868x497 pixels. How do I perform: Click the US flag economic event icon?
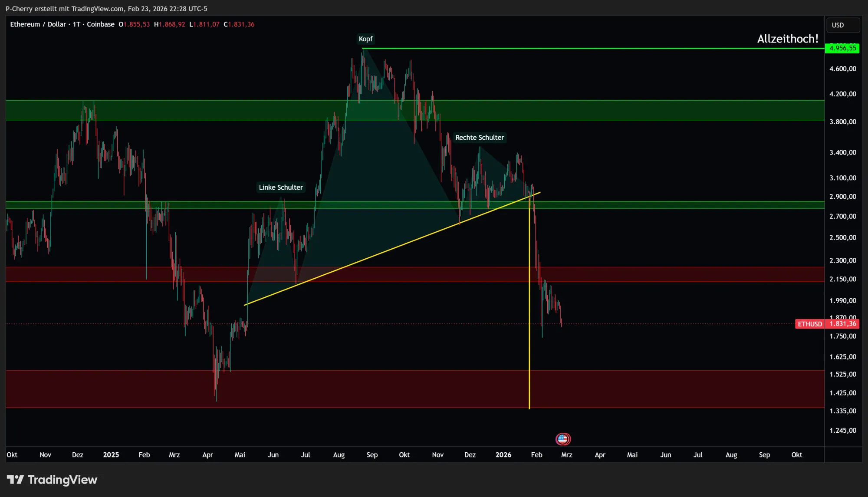point(563,439)
